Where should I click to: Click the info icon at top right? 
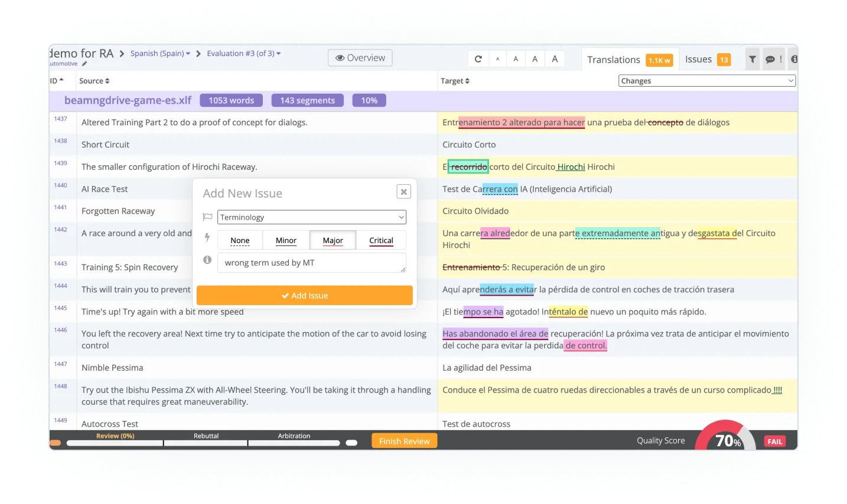794,59
